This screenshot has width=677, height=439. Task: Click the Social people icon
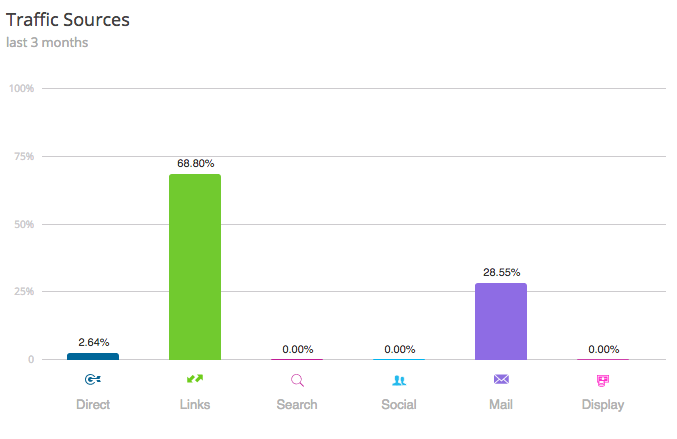[399, 380]
